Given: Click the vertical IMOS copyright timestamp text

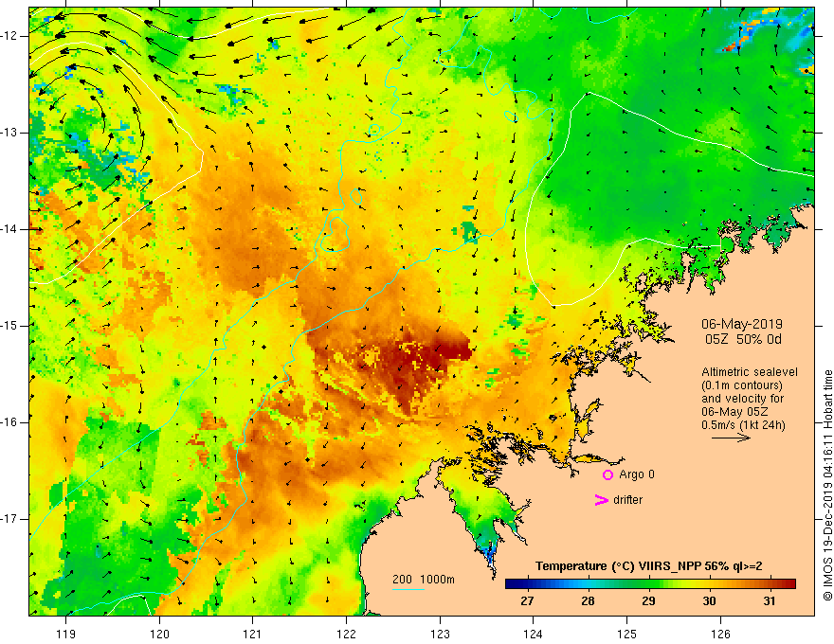Looking at the screenshot, I should [827, 486].
